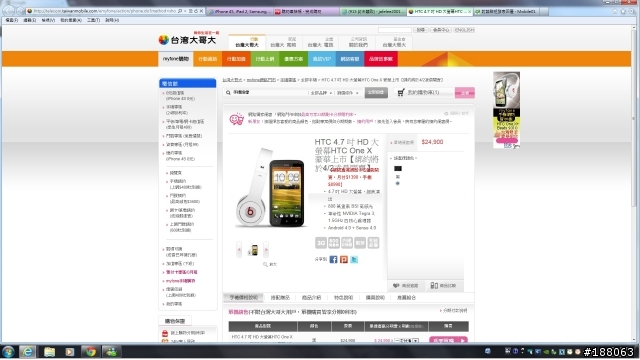Screen dimensions: 640x360
Task: Show next product thumbnail arrow
Action: (266, 249)
